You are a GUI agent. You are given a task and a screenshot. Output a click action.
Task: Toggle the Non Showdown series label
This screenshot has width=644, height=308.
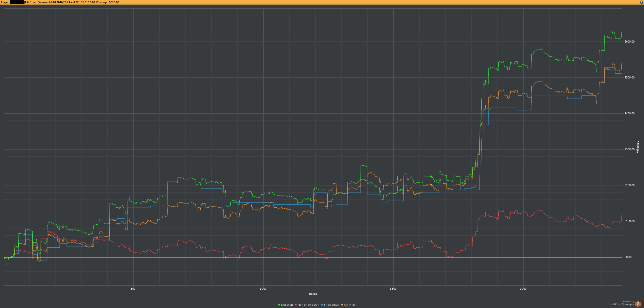coord(308,305)
